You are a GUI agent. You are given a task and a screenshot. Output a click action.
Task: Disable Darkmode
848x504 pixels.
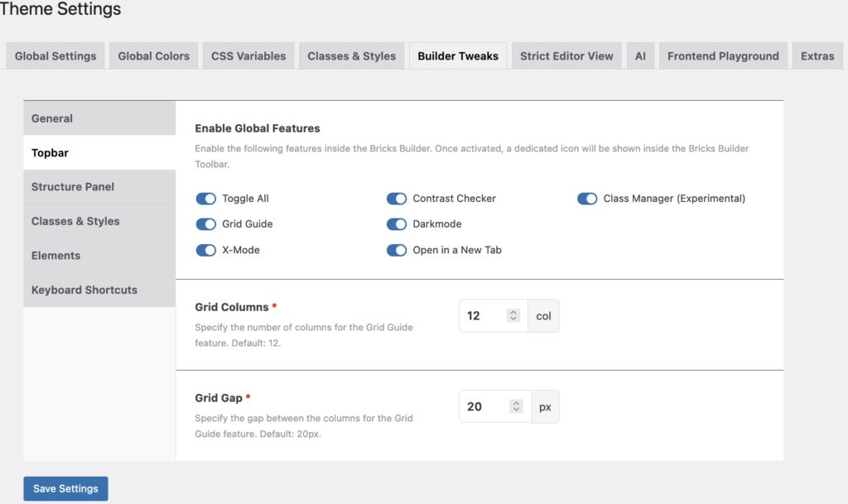(x=397, y=224)
